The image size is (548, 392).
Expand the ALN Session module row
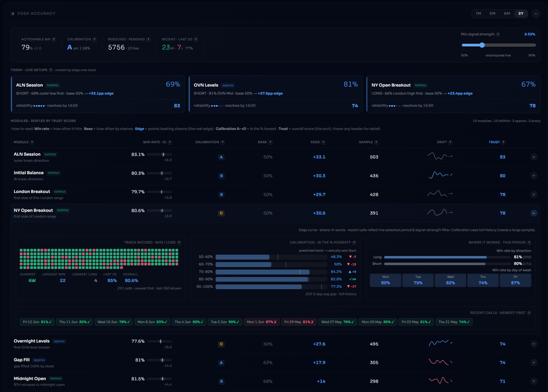tap(534, 157)
